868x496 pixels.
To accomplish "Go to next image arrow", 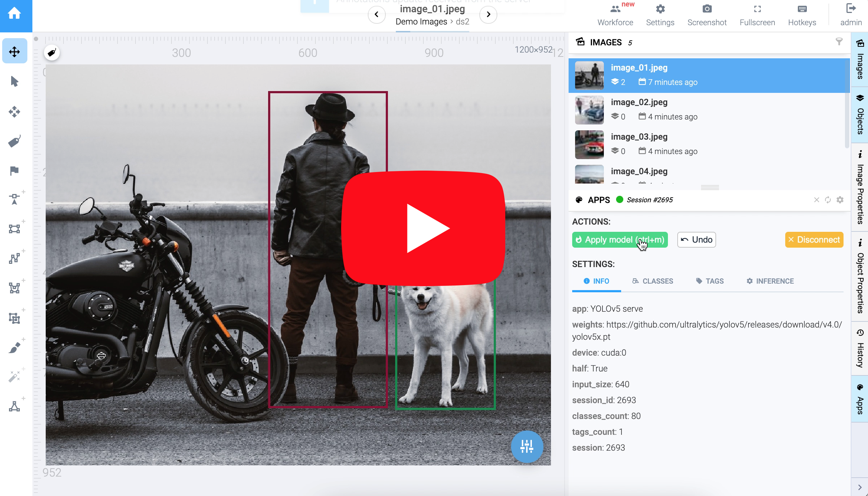I will pyautogui.click(x=488, y=14).
